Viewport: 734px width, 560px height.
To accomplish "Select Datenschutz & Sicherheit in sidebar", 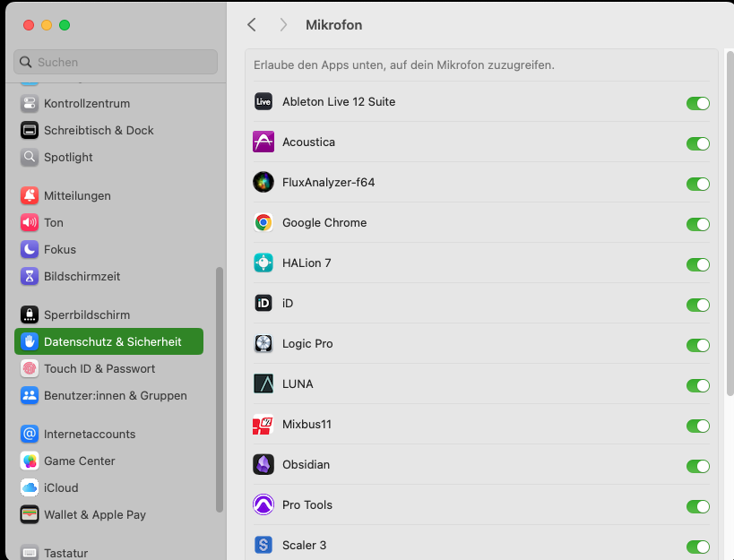I will [x=108, y=341].
